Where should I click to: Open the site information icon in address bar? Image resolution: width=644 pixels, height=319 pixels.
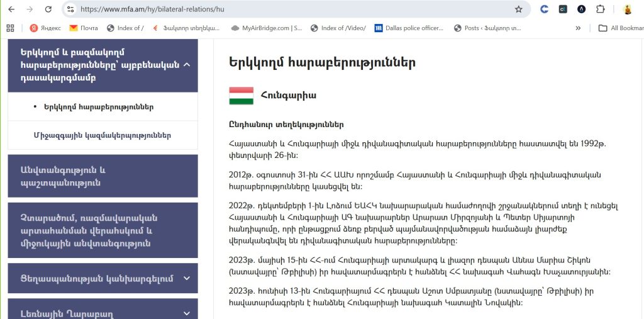coord(70,9)
